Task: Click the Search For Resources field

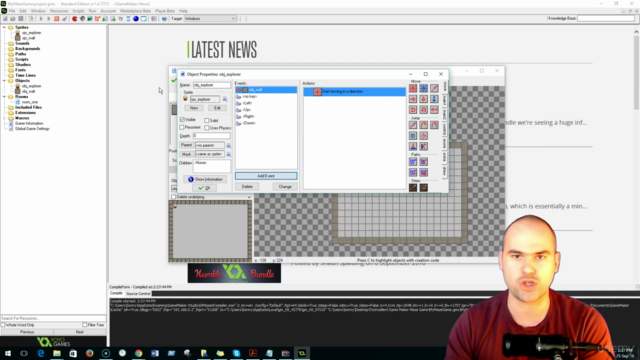Action: tap(53, 318)
